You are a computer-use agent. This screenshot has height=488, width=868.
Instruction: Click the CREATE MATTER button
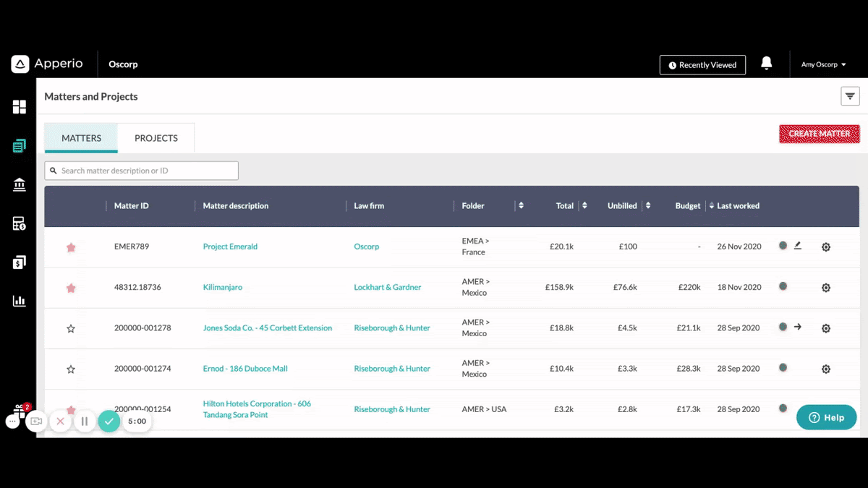(820, 134)
